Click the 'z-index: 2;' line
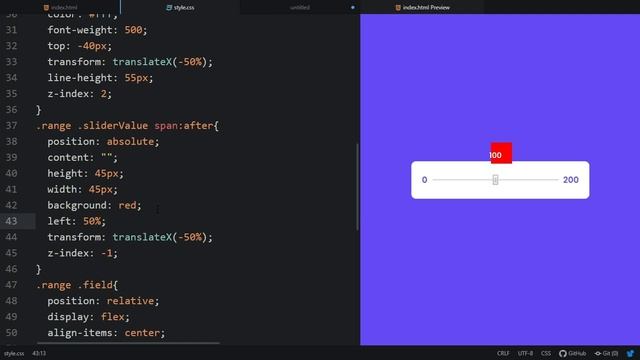The width and height of the screenshot is (640, 360). click(79, 93)
